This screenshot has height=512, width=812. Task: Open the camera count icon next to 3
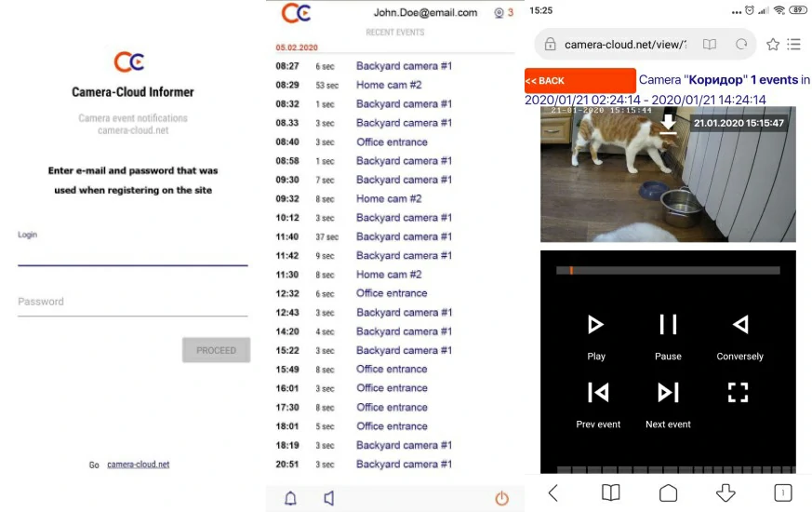499,13
